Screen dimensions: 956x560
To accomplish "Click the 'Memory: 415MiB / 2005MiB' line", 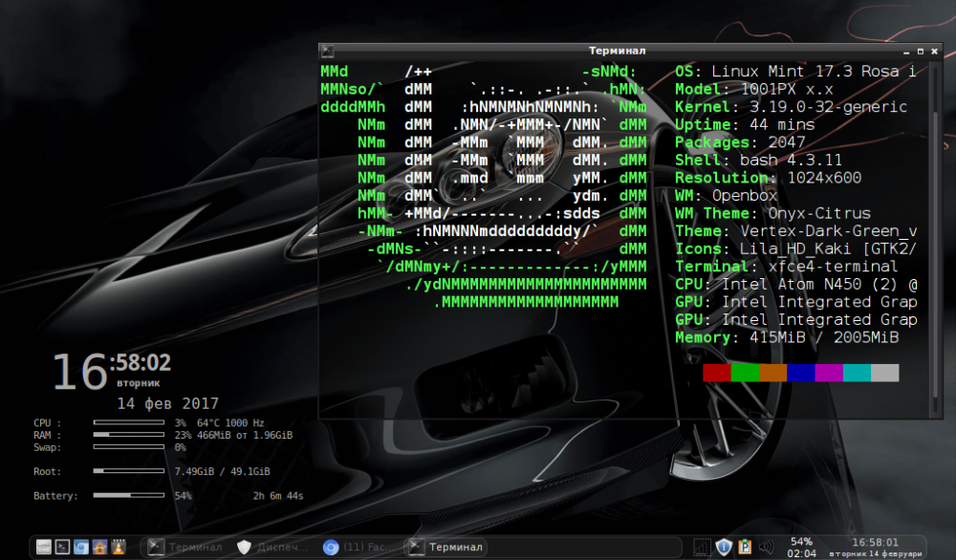I will (x=787, y=337).
